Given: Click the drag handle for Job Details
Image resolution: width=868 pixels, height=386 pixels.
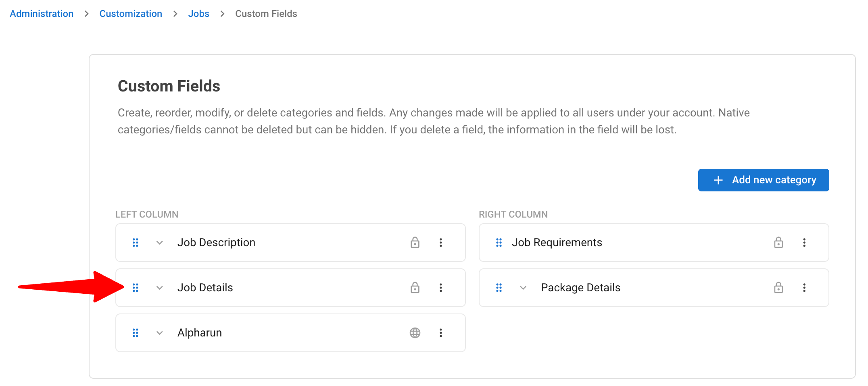Looking at the screenshot, I should (136, 288).
